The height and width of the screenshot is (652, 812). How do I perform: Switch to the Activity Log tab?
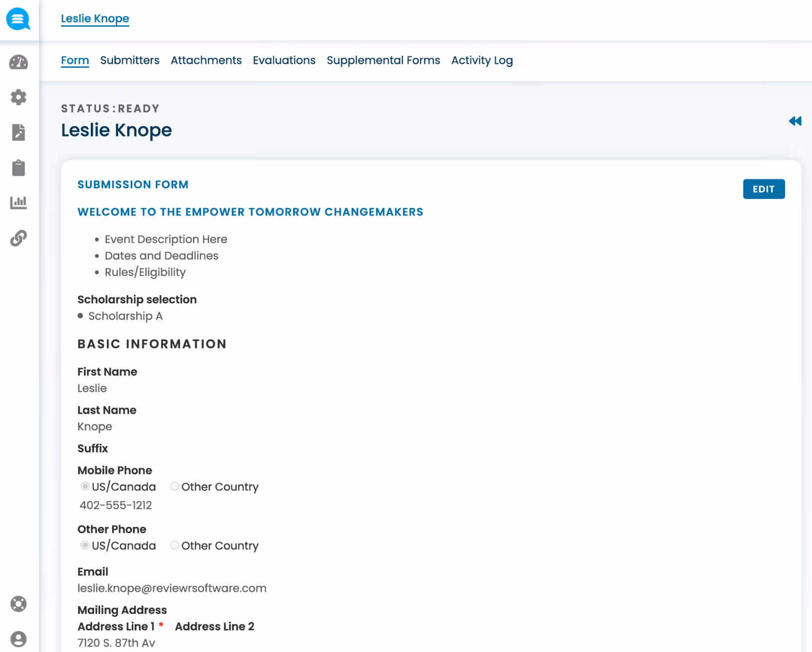point(482,60)
